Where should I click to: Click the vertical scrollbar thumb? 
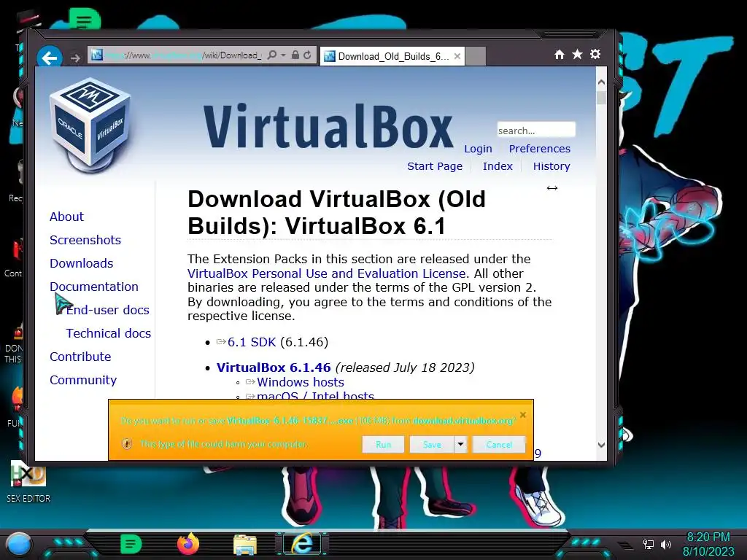(601, 98)
